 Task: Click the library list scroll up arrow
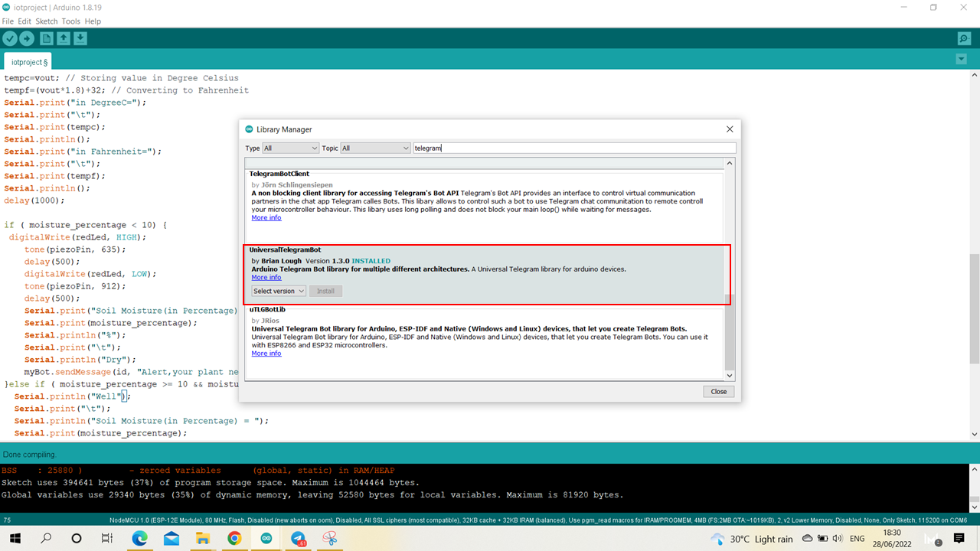pyautogui.click(x=730, y=163)
